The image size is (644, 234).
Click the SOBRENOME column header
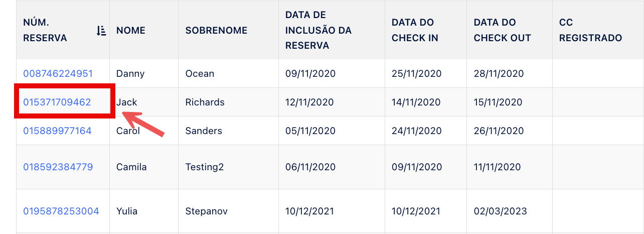coord(216,31)
